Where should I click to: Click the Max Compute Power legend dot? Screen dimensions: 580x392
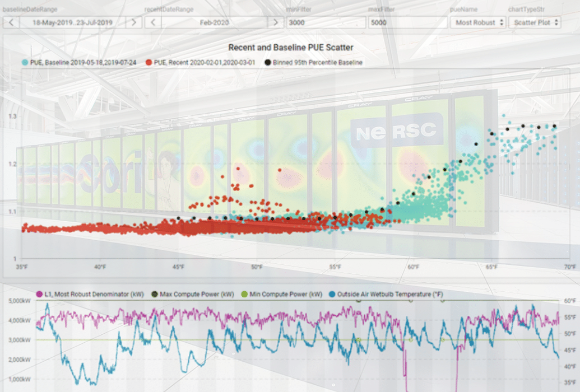155,293
